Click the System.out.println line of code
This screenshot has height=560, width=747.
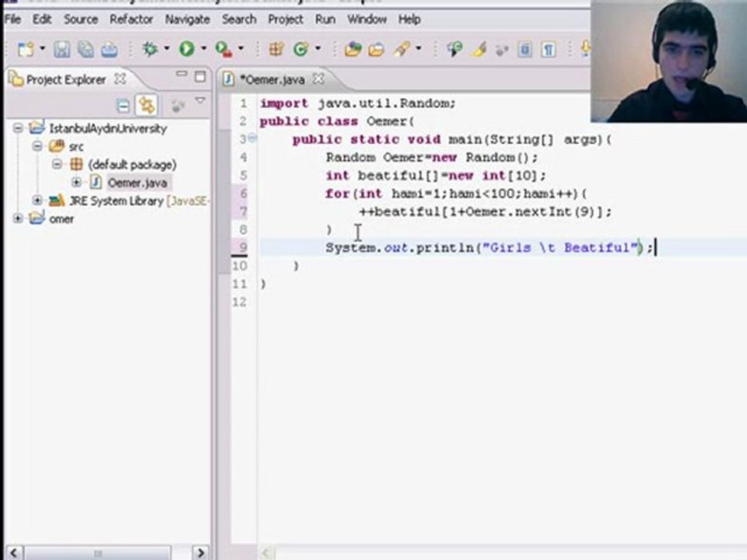[489, 247]
